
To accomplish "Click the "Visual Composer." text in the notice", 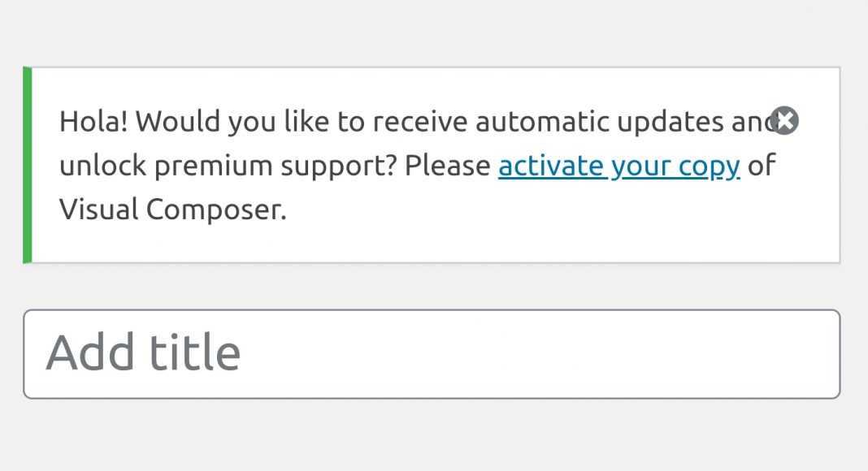I will 172,210.
